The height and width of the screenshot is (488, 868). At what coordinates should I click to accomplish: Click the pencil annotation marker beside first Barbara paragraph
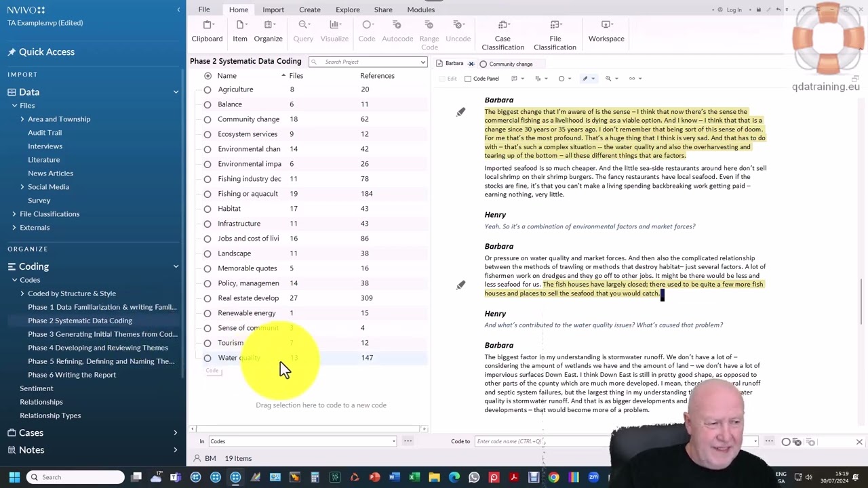[x=460, y=112]
